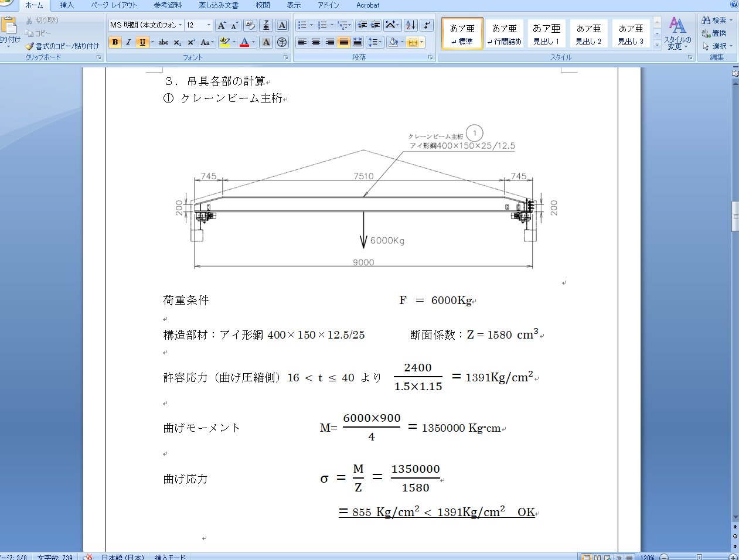739x560 pixels.
Task: Decrease font size with Shrink Font icon
Action: (234, 25)
